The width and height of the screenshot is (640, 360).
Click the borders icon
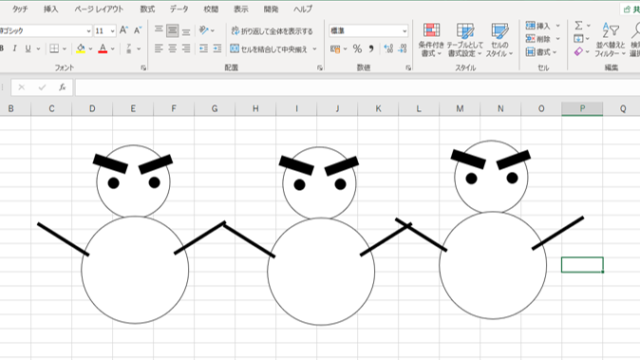(54, 49)
